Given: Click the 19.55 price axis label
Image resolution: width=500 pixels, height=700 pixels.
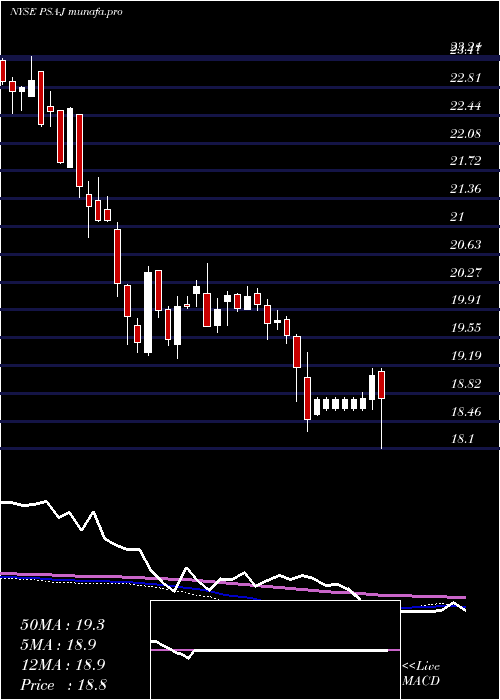Looking at the screenshot, I should point(466,328).
